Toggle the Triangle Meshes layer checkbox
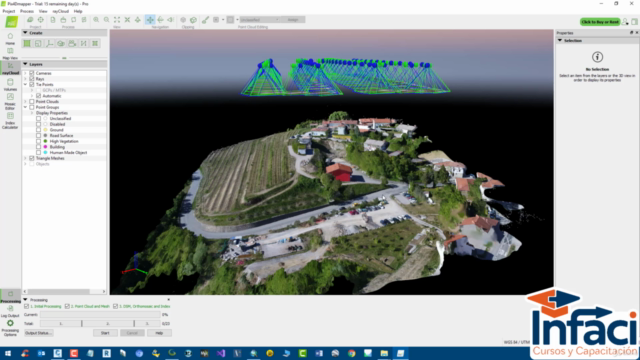 [32, 158]
